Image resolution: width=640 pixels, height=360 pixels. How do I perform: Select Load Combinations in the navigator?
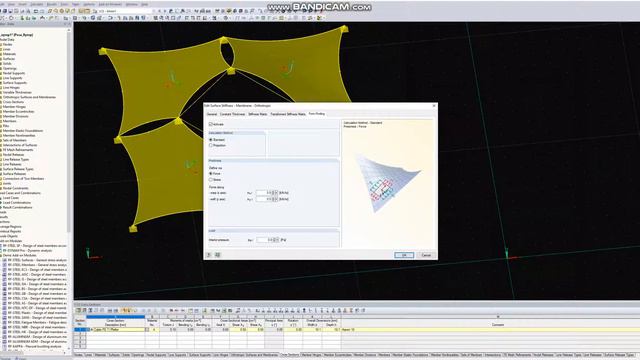coord(17,202)
